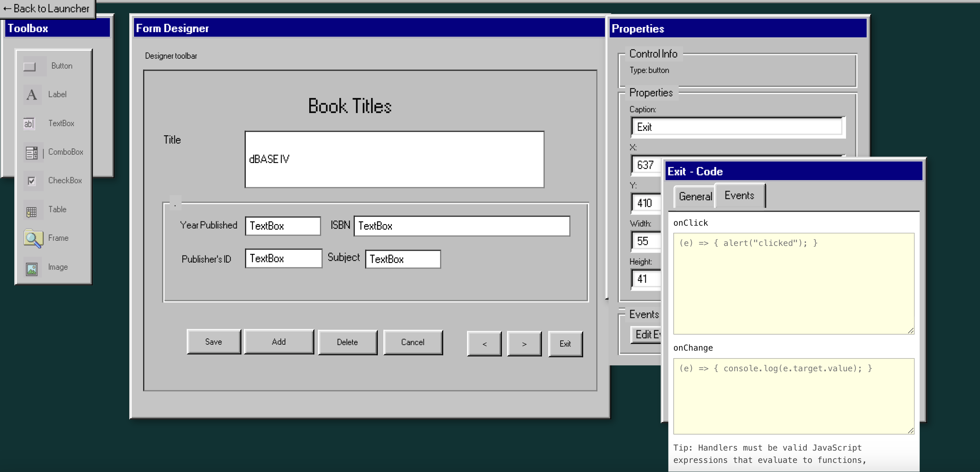
Task: Click the next record '>' button
Action: coord(524,344)
